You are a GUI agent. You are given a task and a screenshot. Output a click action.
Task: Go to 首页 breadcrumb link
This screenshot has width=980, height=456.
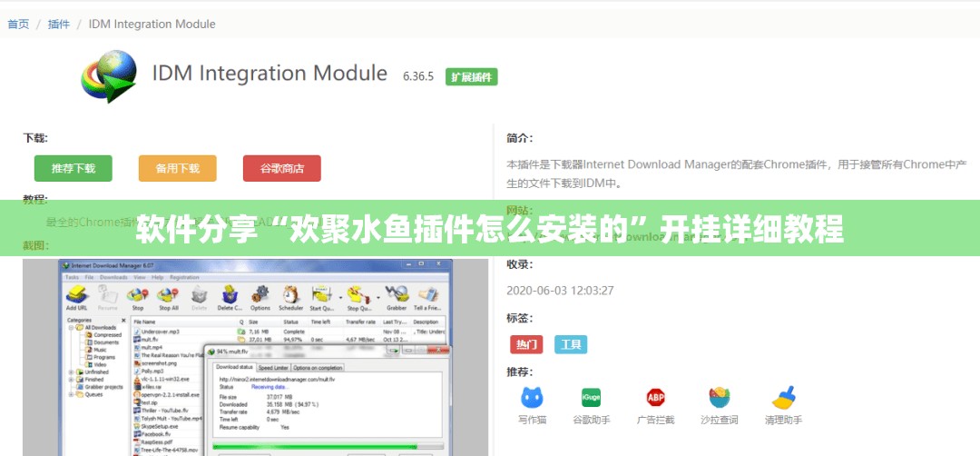(x=18, y=25)
